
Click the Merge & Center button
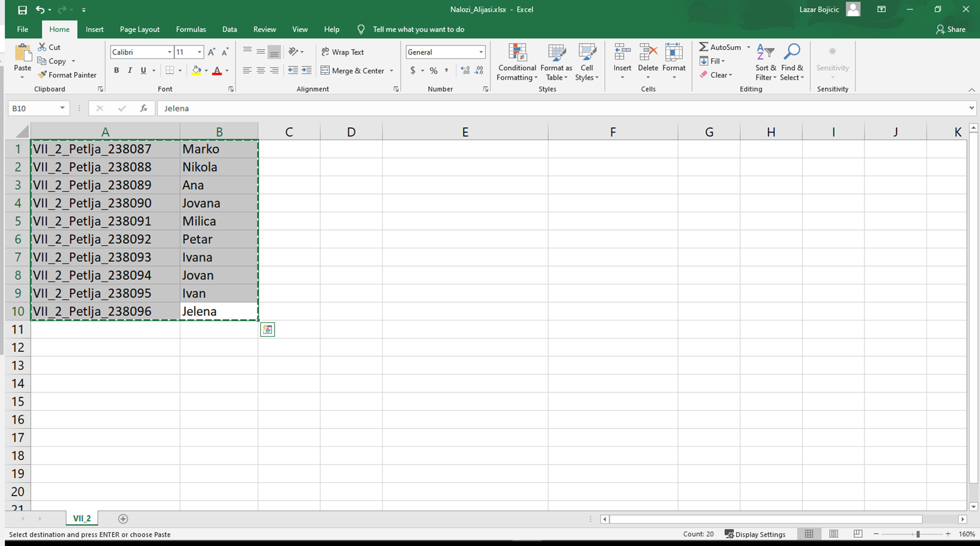352,71
